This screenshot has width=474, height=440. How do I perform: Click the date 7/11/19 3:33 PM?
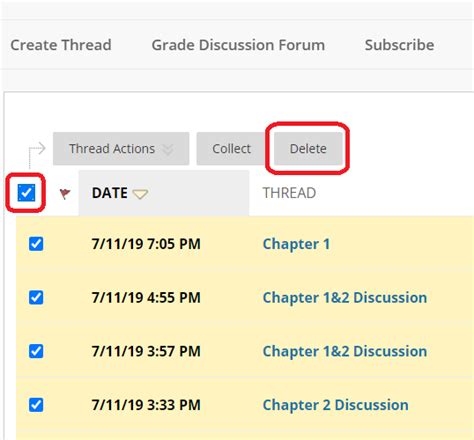146,405
